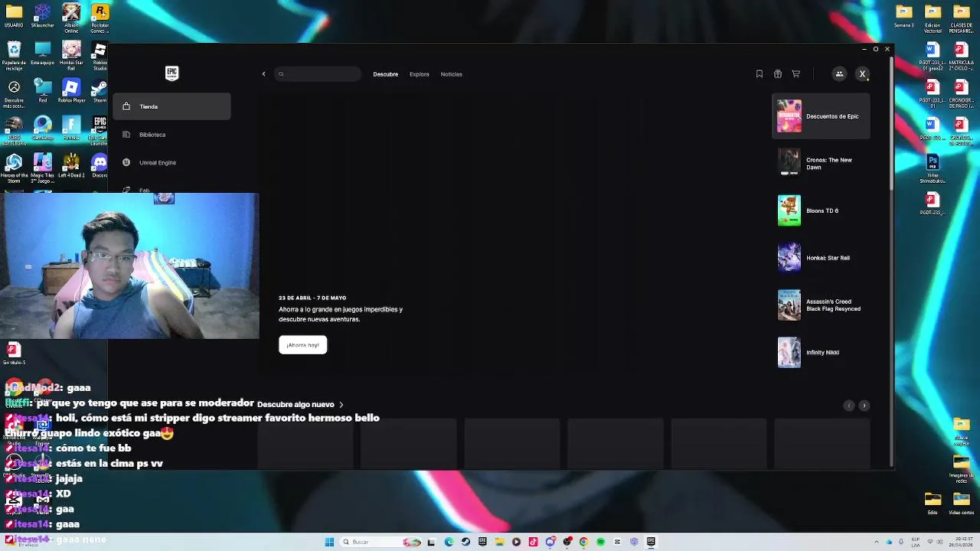This screenshot has width=980, height=551.
Task: Open the Edicion Vectorial desktop folder
Action: 933,18
